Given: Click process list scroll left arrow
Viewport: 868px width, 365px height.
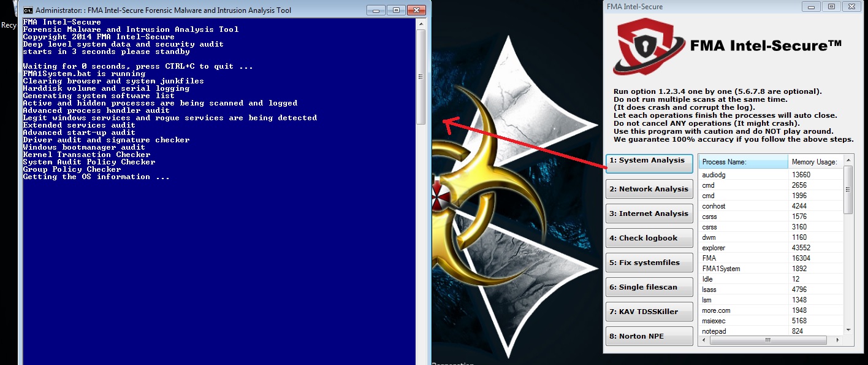Looking at the screenshot, I should point(704,340).
